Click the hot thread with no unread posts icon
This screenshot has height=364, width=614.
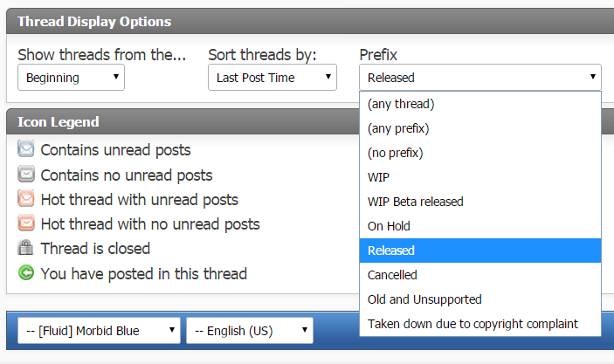(26, 223)
